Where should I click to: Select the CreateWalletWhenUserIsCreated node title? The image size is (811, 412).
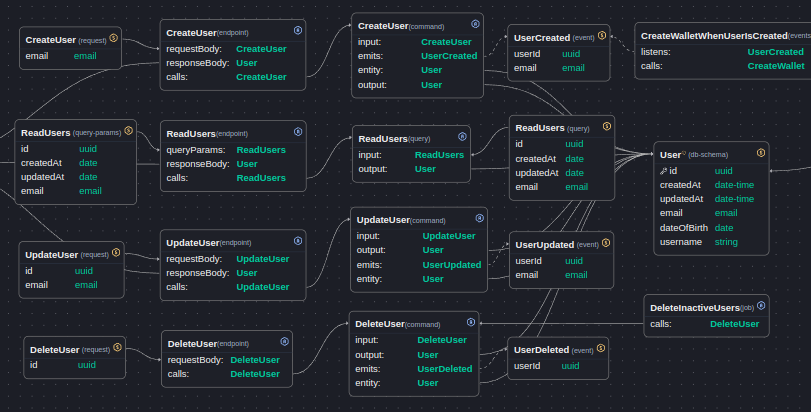point(713,35)
